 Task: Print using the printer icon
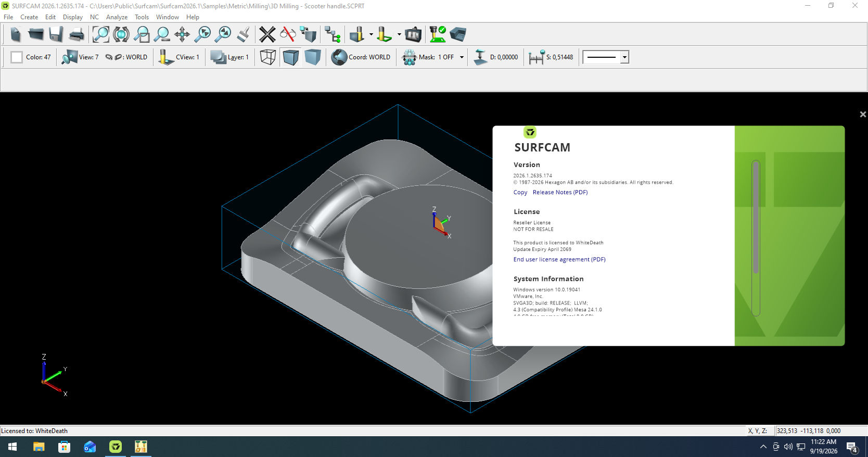(x=76, y=35)
